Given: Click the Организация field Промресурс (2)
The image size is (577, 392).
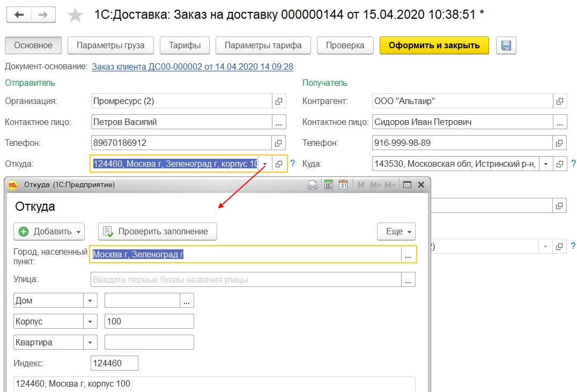Looking at the screenshot, I should [182, 101].
